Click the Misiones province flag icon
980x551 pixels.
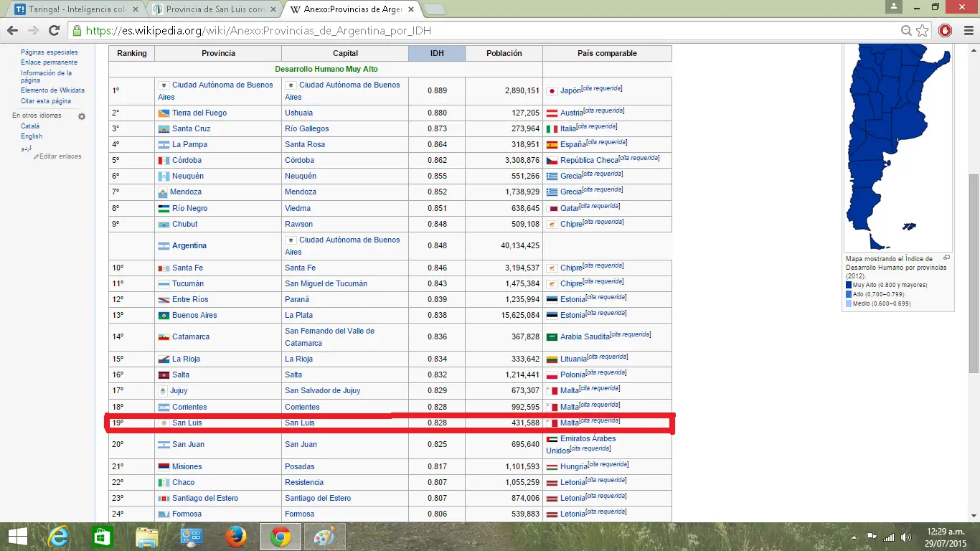click(164, 467)
